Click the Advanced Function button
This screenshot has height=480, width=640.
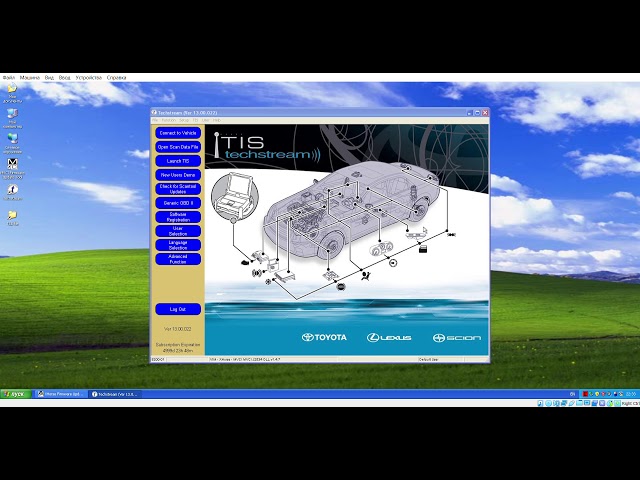178,259
